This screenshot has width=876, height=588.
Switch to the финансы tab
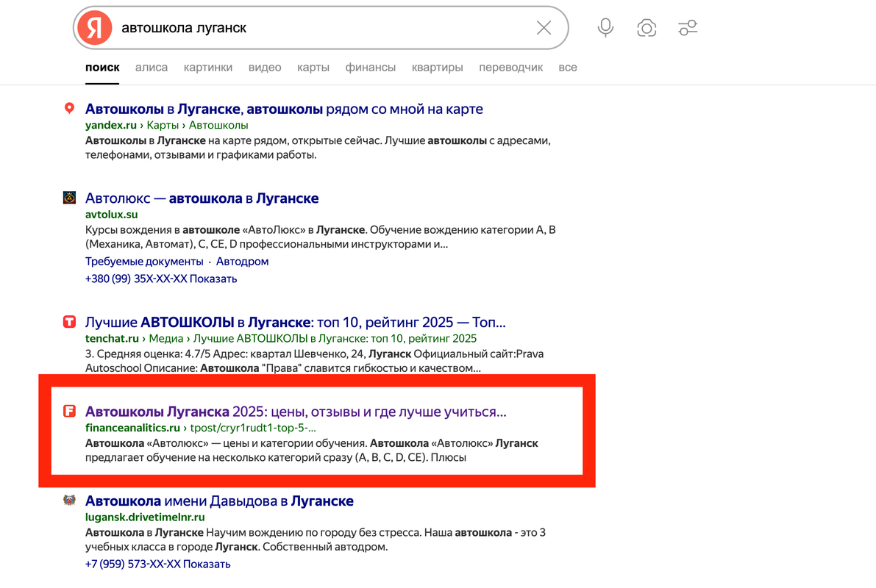tap(371, 68)
